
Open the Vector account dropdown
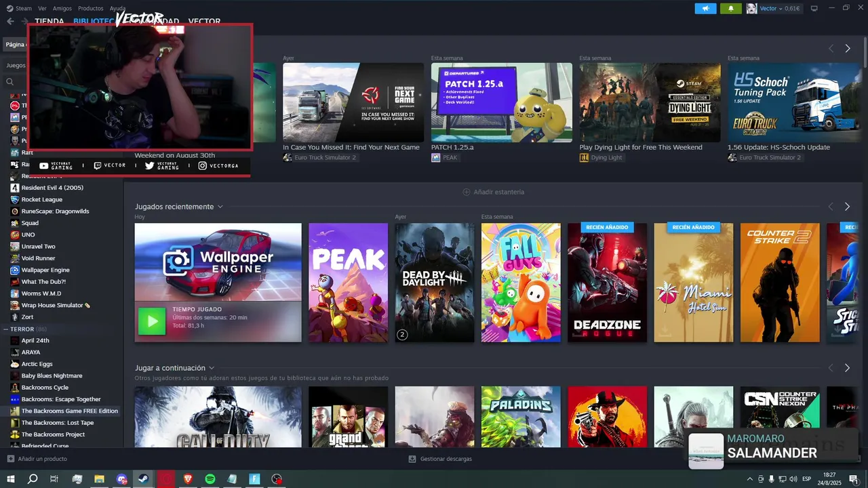(x=780, y=9)
